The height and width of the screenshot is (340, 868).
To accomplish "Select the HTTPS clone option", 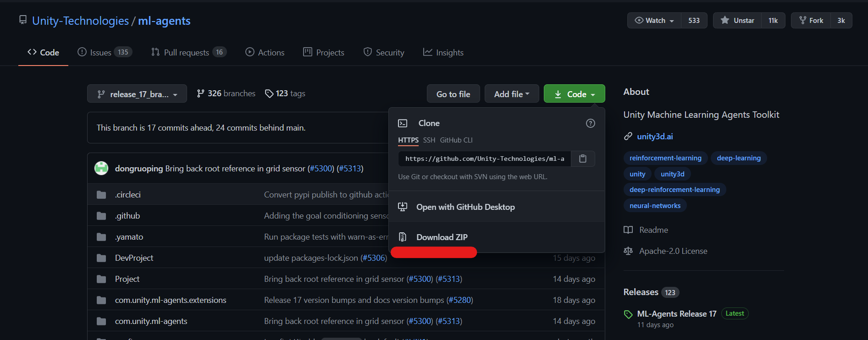I will (408, 140).
